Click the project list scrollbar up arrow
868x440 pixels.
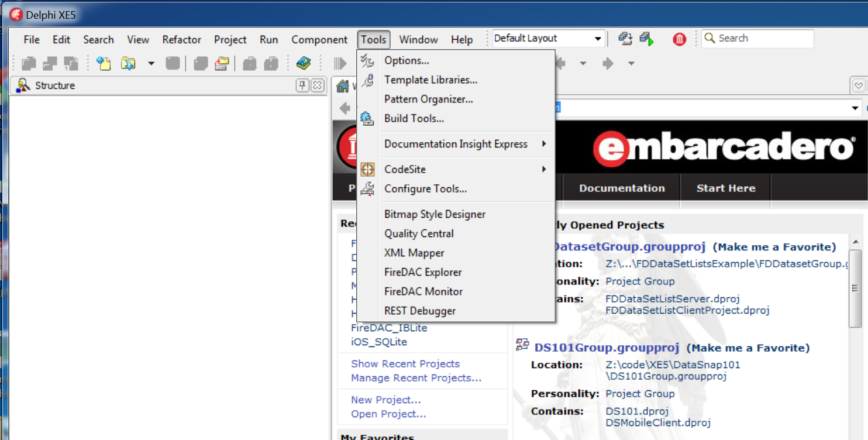tap(855, 243)
